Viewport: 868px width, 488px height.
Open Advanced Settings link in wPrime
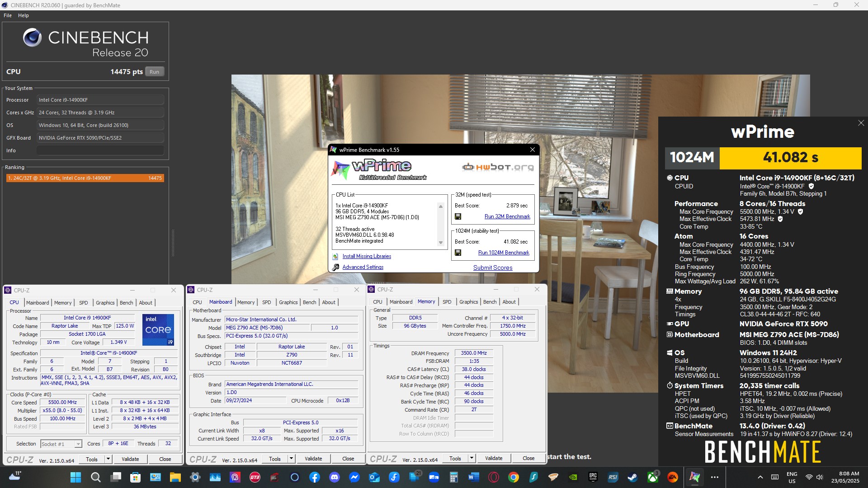point(363,267)
